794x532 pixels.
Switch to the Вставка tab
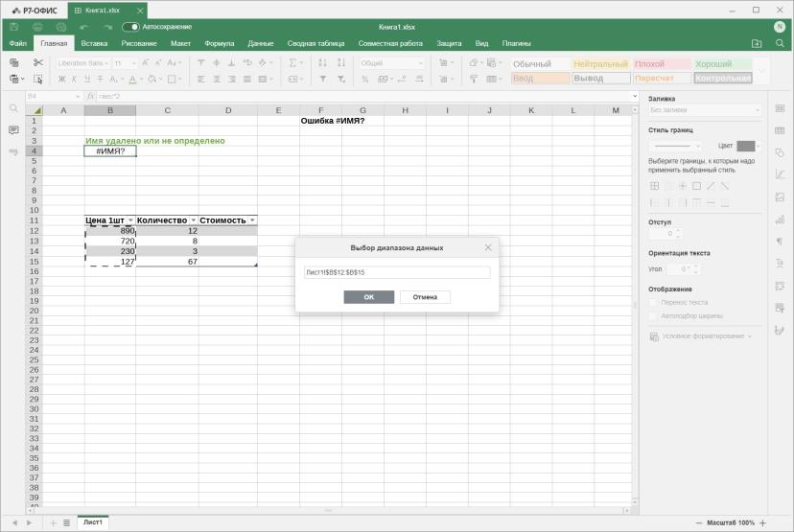point(94,43)
